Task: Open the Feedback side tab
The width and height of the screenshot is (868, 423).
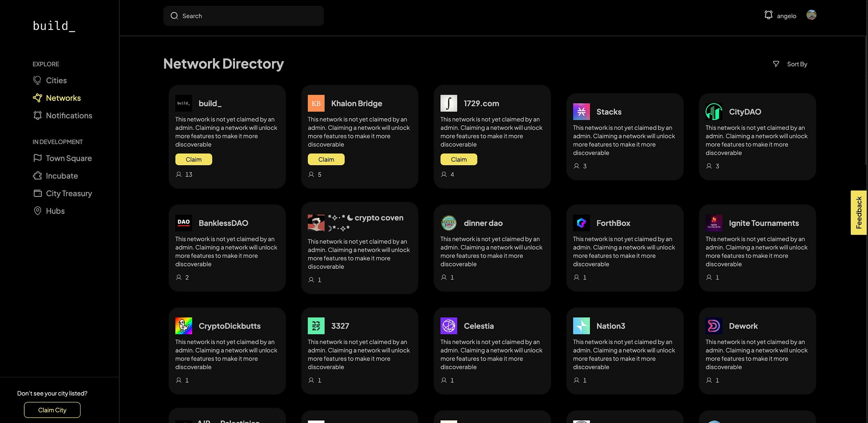Action: point(859,213)
